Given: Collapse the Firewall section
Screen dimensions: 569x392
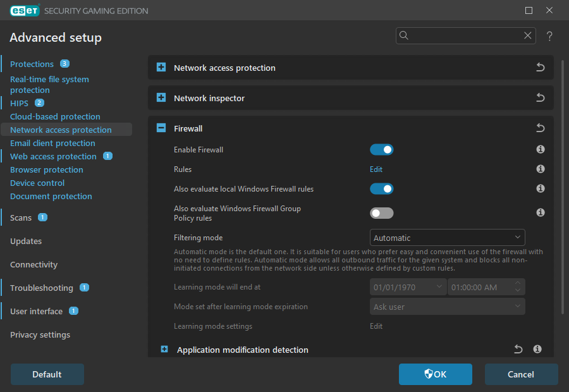Looking at the screenshot, I should tap(161, 128).
